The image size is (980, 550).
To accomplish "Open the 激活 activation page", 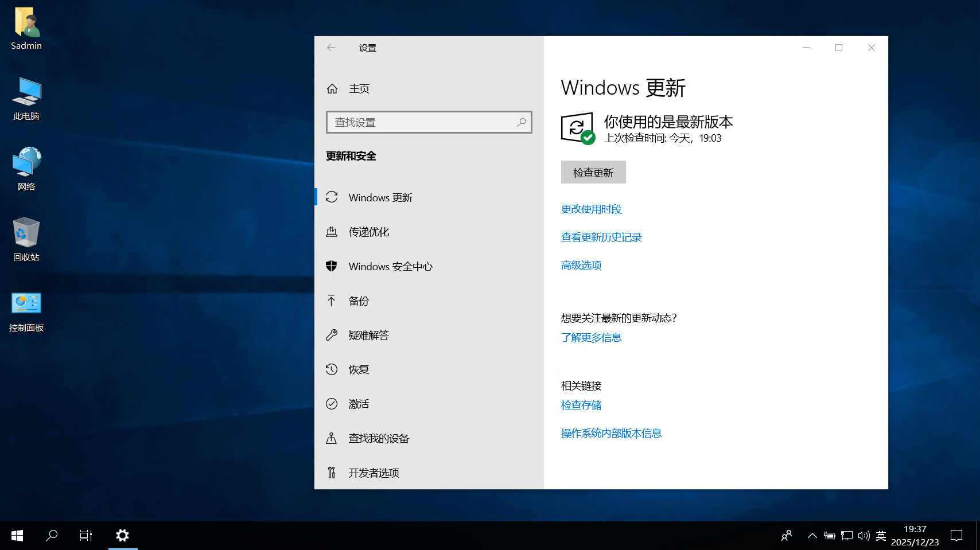I will pyautogui.click(x=359, y=404).
